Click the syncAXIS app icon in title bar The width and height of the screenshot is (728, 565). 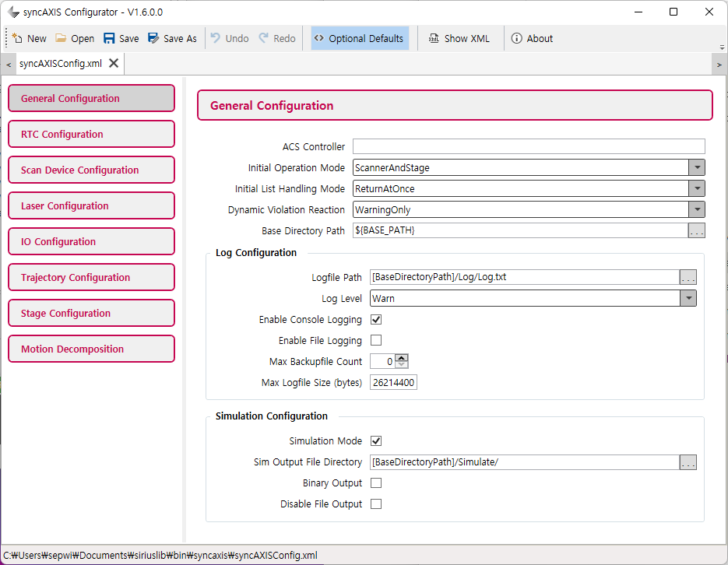point(13,12)
